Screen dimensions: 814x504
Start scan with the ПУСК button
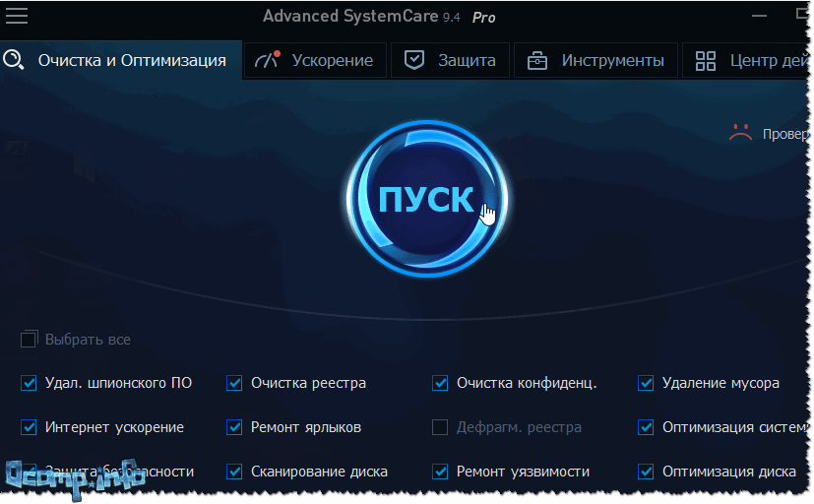pyautogui.click(x=427, y=199)
